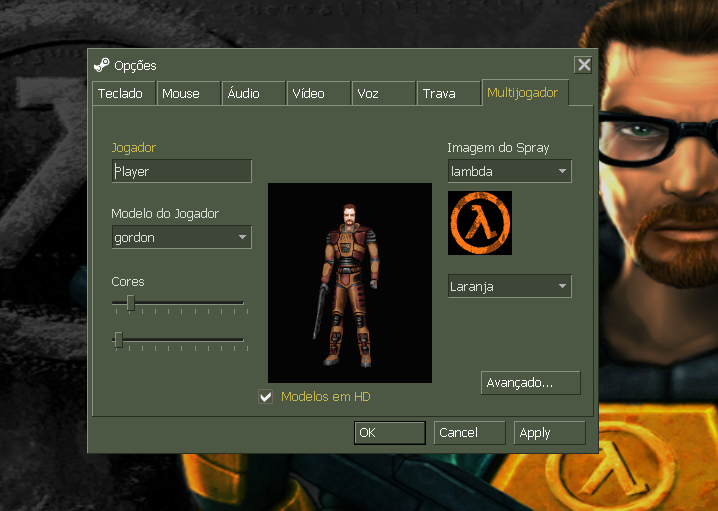
Task: Switch to the Teclado tab
Action: (x=124, y=93)
